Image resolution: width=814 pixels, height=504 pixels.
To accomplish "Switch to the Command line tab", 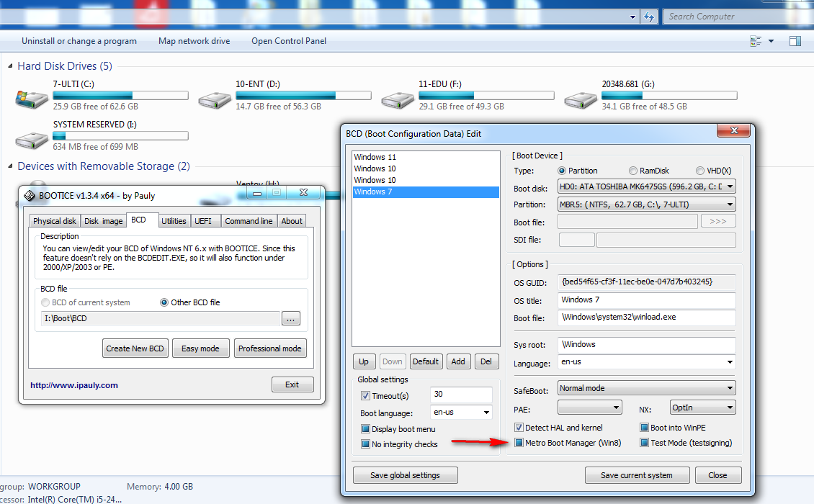I will point(249,220).
